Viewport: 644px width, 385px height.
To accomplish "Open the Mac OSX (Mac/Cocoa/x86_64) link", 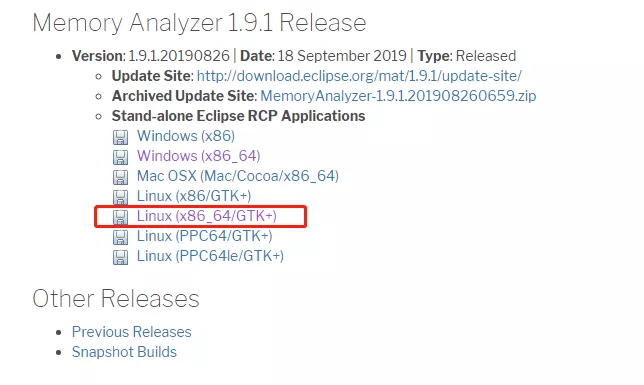I will (238, 176).
